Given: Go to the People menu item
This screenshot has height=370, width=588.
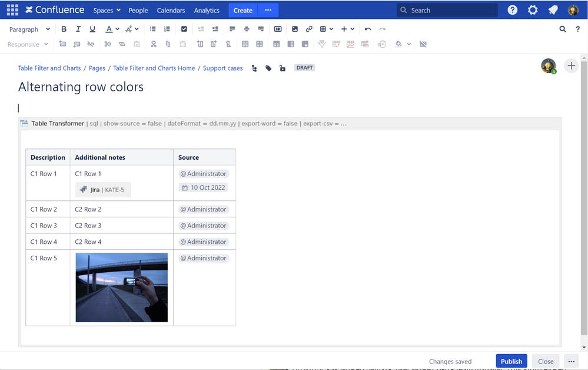Looking at the screenshot, I should (x=138, y=10).
